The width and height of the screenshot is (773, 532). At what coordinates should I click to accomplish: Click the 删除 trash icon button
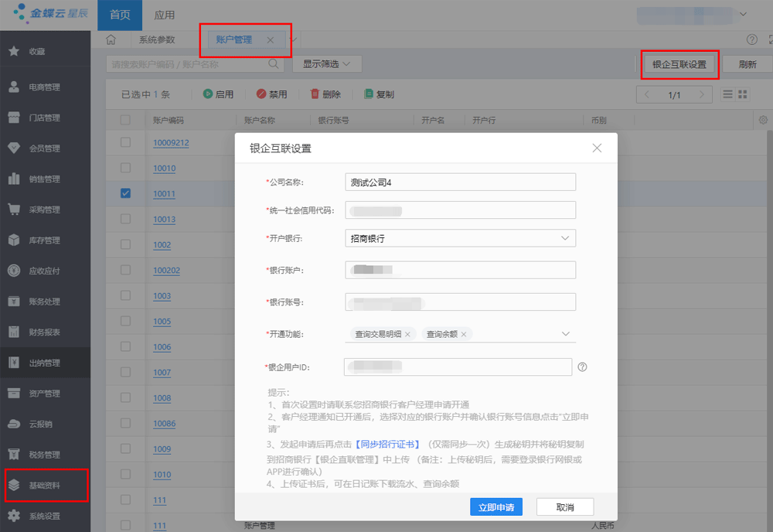point(315,94)
